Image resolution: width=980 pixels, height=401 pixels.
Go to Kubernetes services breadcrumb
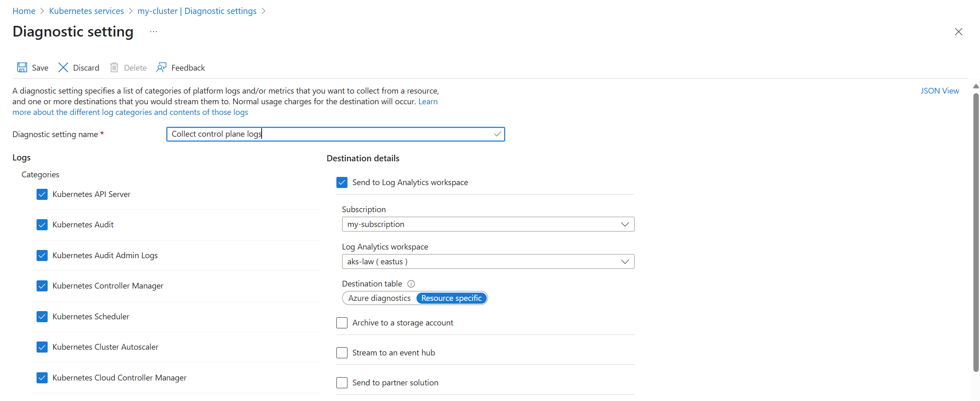pos(86,11)
